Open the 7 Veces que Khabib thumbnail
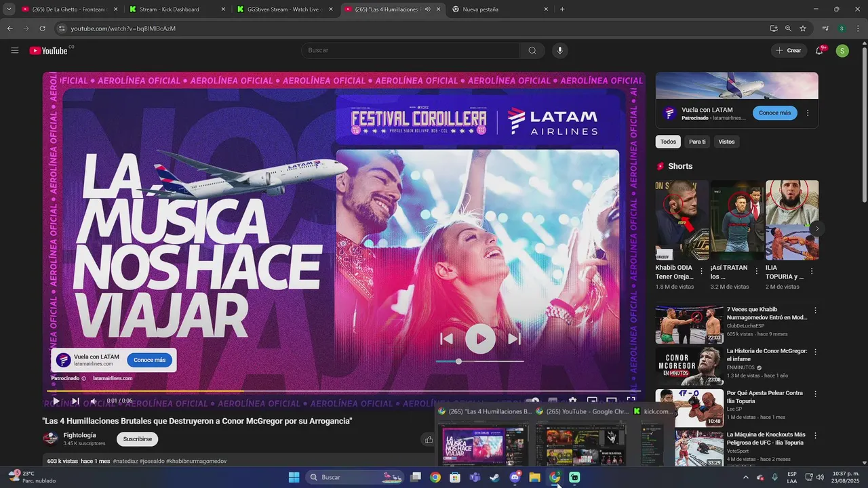Screen dimensions: 868x488 (689, 325)
